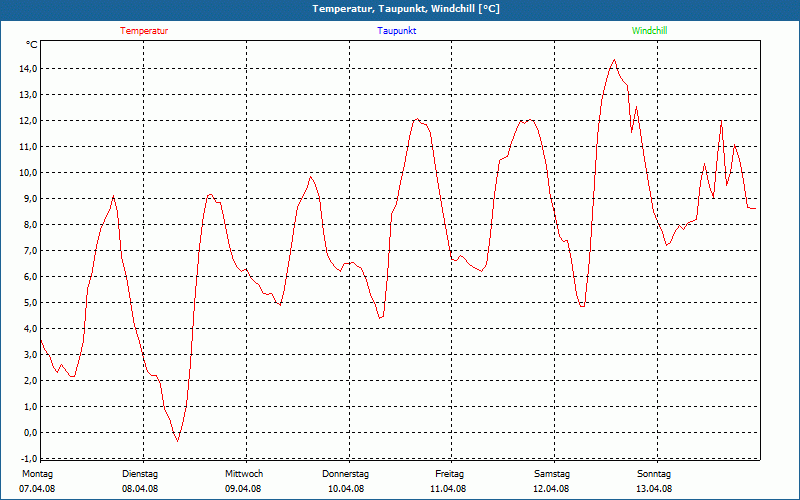Click the 13.04.08 date label
The width and height of the screenshot is (800, 500).
coord(654,489)
